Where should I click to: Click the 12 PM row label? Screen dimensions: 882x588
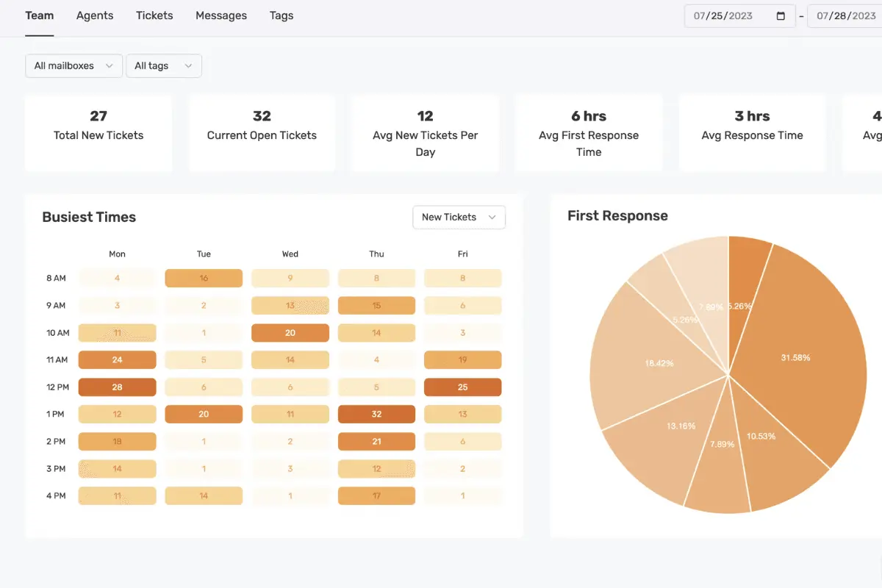click(x=56, y=387)
